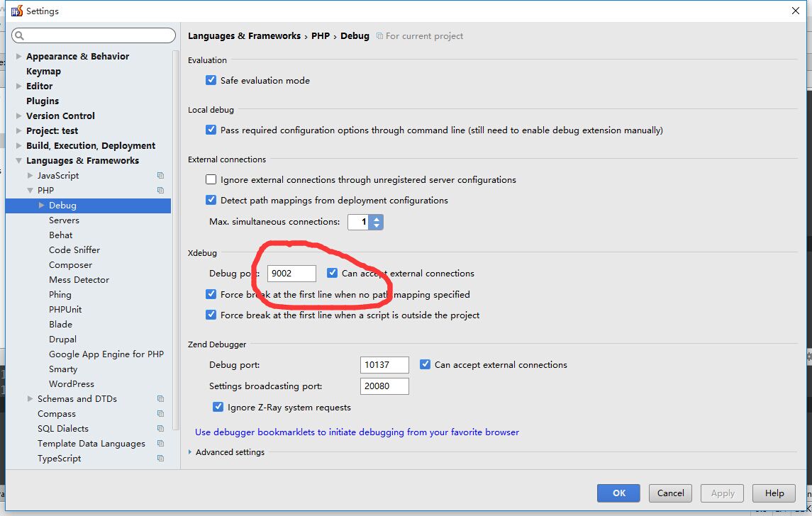Open WordPress settings page
Image resolution: width=812 pixels, height=516 pixels.
tap(72, 384)
